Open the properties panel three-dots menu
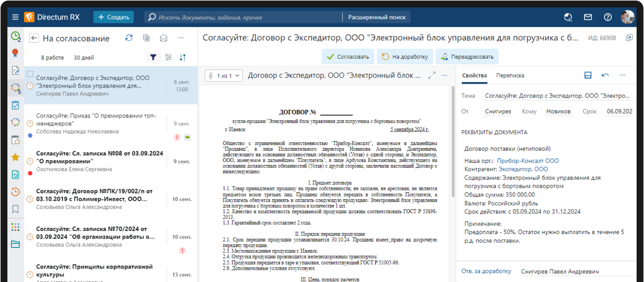644x282 pixels. pyautogui.click(x=623, y=76)
